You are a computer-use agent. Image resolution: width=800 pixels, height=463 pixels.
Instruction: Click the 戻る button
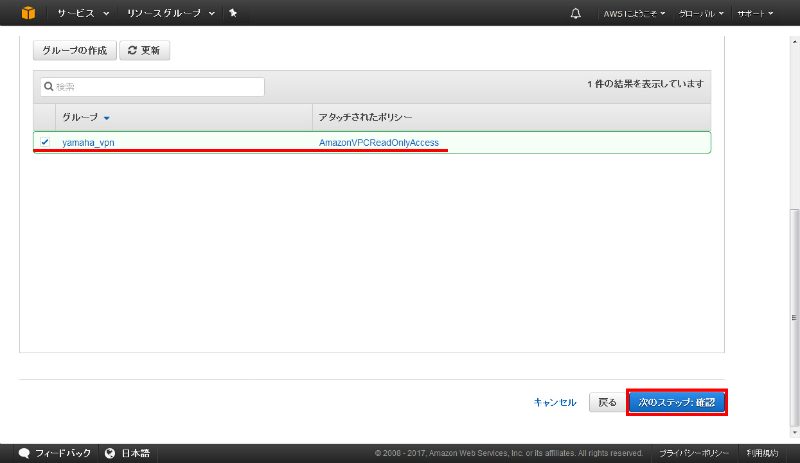click(x=607, y=402)
